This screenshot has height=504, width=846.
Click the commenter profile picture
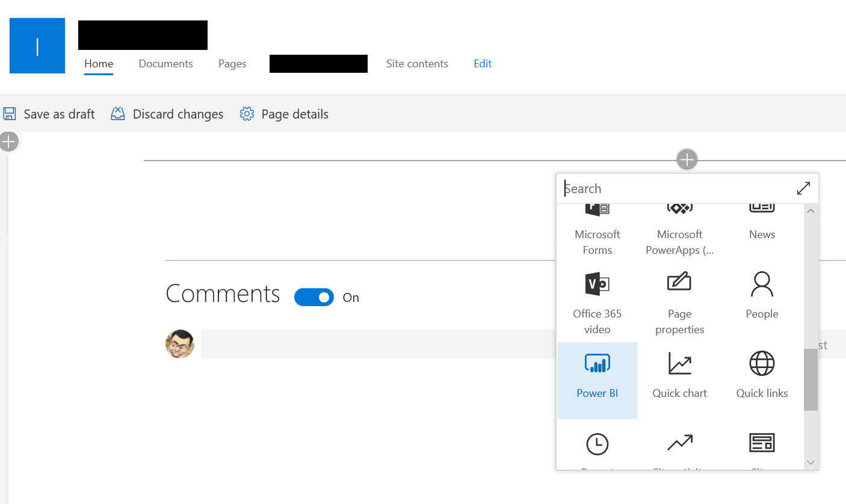coord(180,344)
